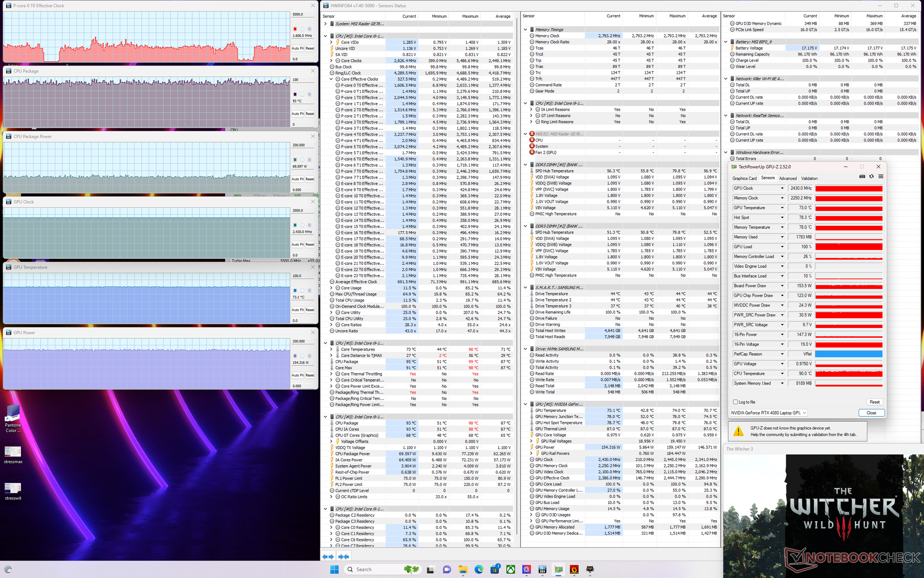Viewport: 924px width, 578px height.
Task: Open Task View on the taskbar
Action: (430, 569)
